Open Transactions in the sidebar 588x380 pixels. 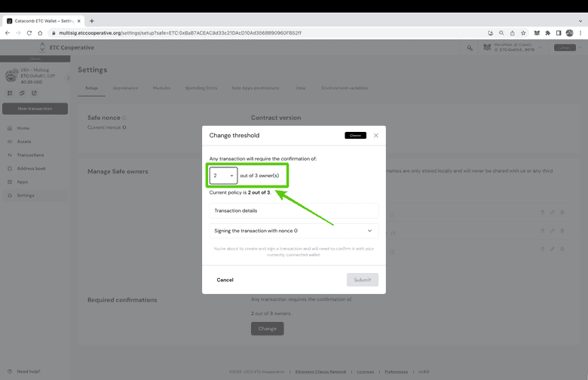(x=30, y=155)
